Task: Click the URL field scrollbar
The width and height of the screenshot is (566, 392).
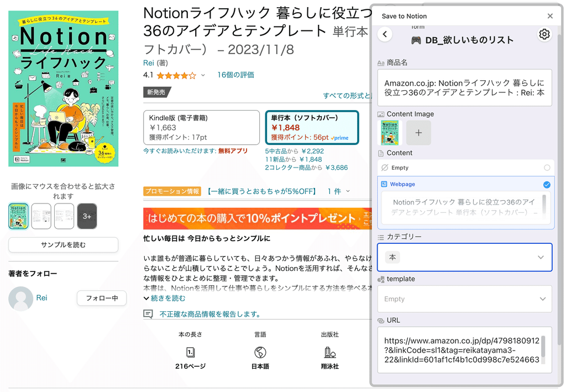Action: tap(543, 347)
